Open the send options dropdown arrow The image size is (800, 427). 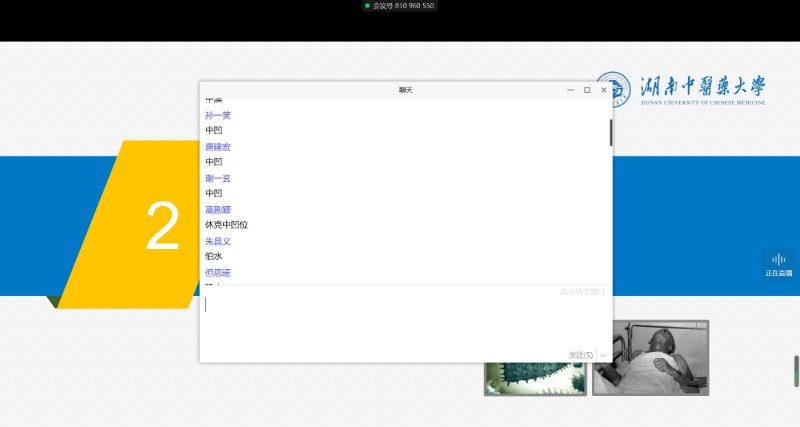click(x=602, y=355)
